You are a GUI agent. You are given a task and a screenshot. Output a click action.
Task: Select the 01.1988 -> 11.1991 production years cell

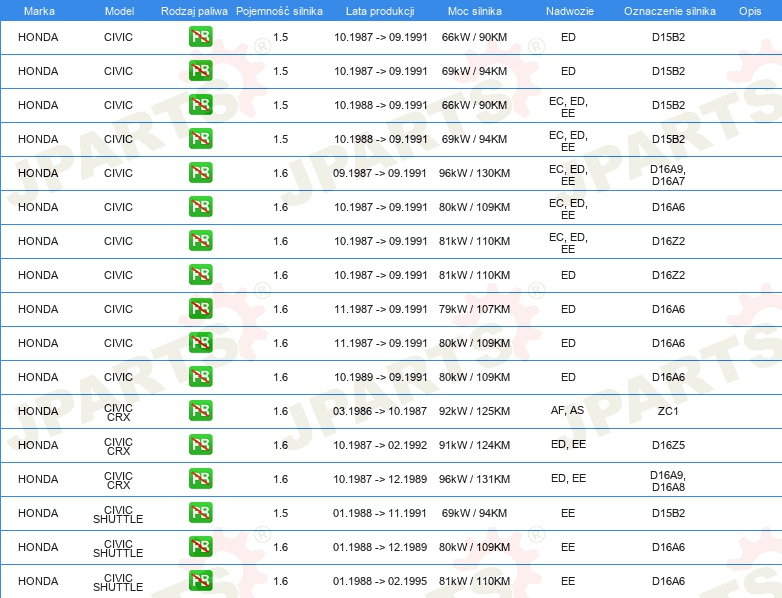pos(380,513)
